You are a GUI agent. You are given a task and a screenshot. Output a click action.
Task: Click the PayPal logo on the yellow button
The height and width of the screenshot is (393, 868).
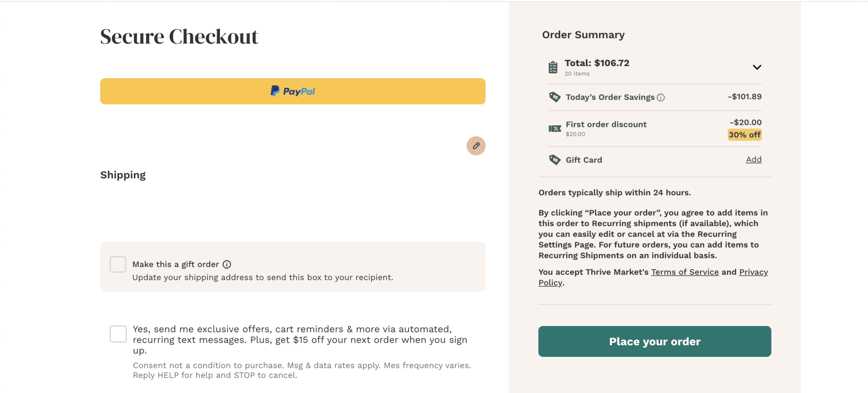pos(293,91)
